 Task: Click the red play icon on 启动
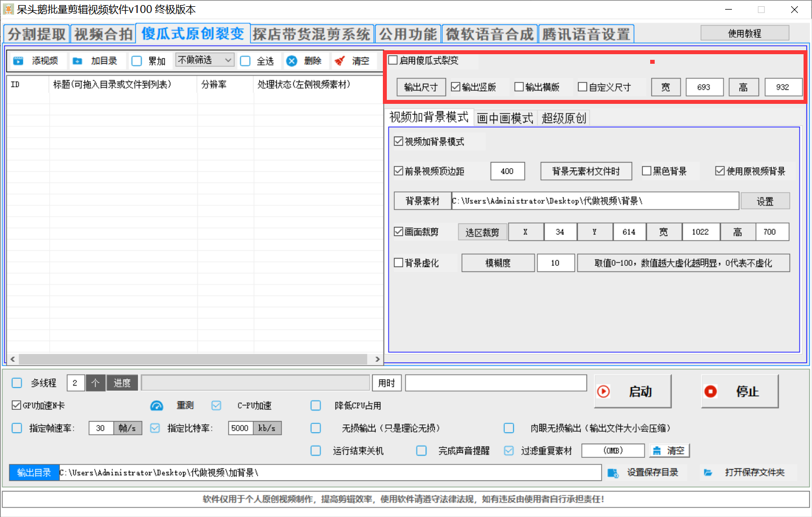click(x=603, y=391)
